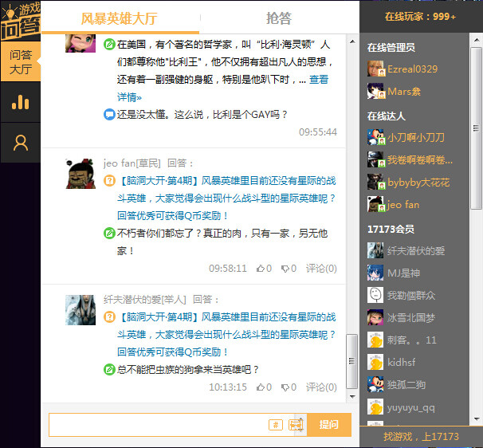The width and height of the screenshot is (483, 448).
Task: Click 冰雪北国梦 avatar icon
Action: pos(376,317)
